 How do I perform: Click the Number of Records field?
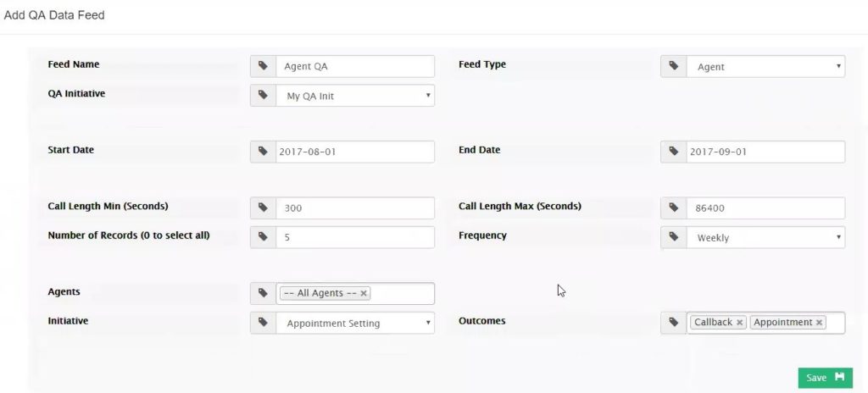tap(355, 237)
